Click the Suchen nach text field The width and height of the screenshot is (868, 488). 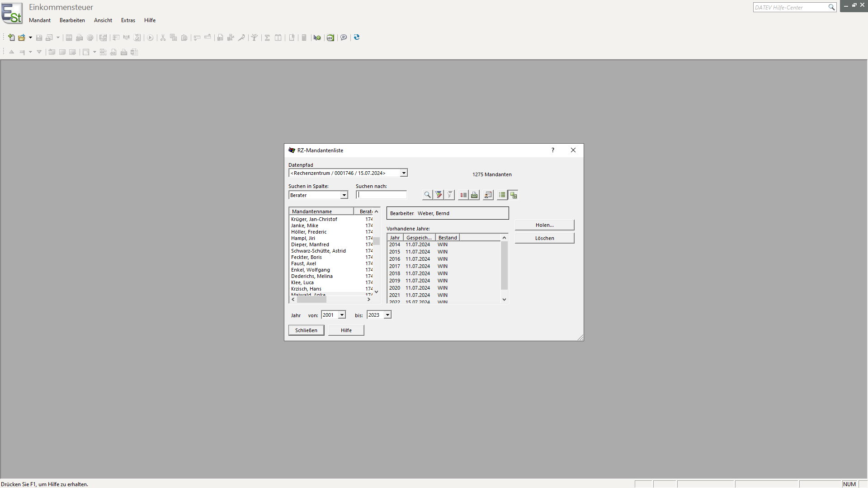point(381,195)
